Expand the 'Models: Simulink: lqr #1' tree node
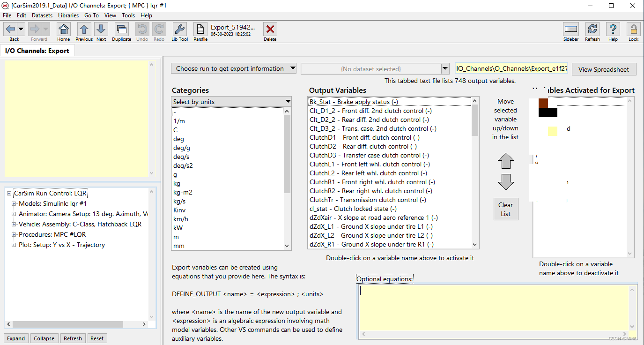Viewport: 644px width, 345px height. pos(14,204)
